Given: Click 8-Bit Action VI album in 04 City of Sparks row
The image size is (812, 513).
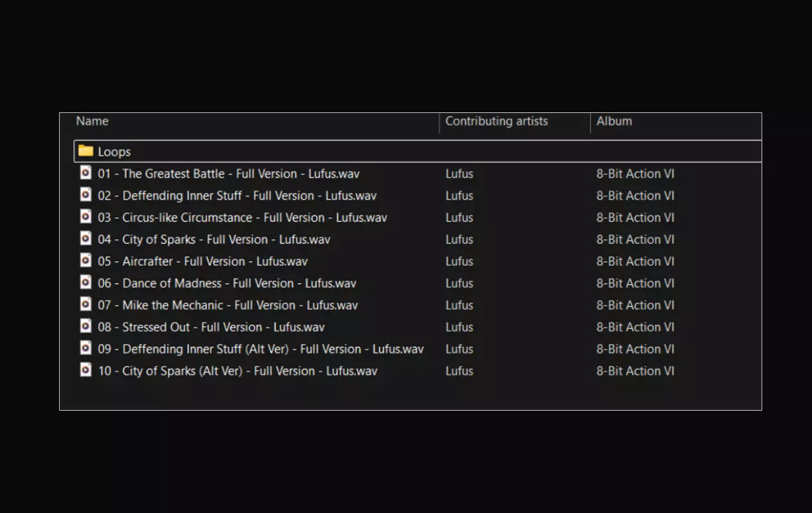Looking at the screenshot, I should tap(636, 239).
